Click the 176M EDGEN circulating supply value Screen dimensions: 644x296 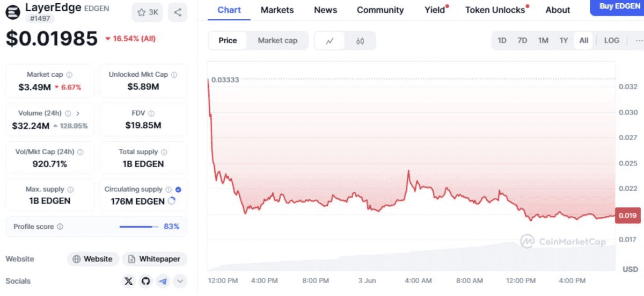[138, 201]
